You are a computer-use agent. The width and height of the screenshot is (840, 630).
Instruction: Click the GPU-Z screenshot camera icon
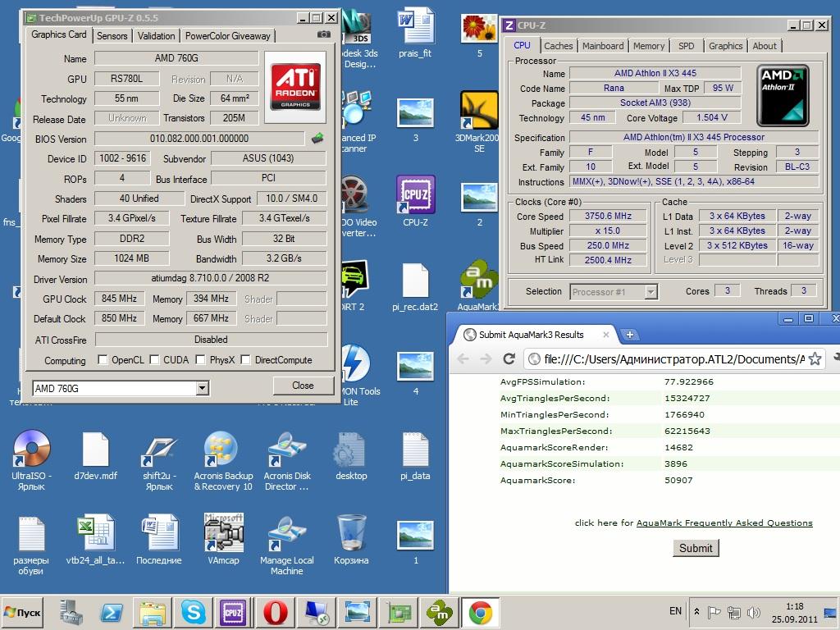(x=323, y=34)
